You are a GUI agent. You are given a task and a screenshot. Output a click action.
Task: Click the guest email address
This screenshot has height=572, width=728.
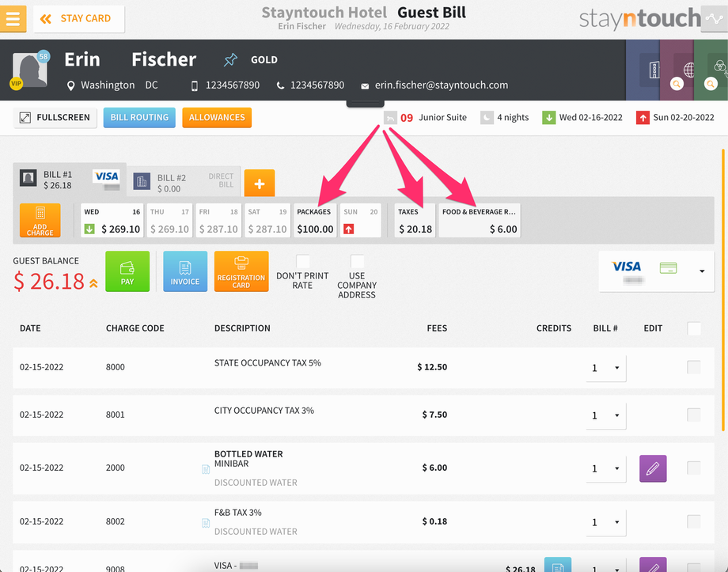pos(442,85)
